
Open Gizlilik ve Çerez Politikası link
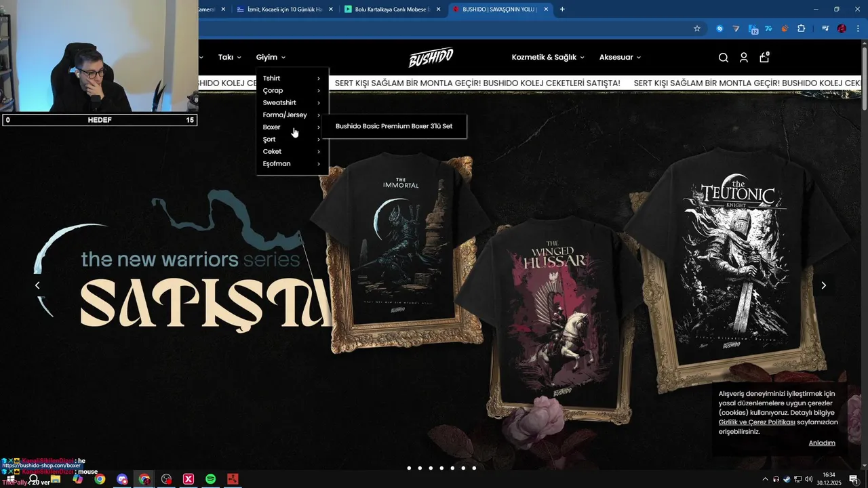point(757,422)
